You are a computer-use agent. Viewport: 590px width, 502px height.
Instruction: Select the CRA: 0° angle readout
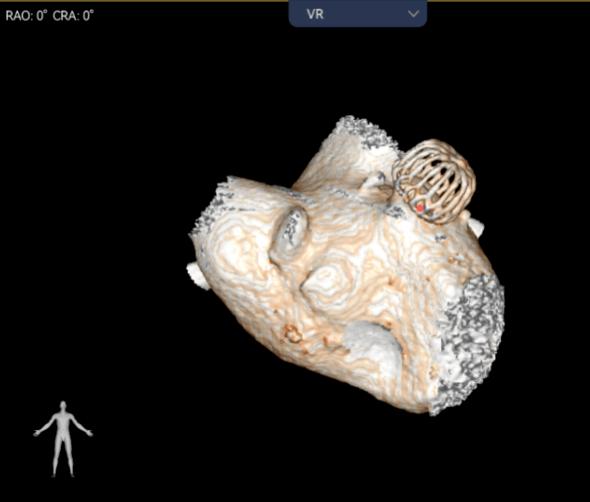tap(73, 16)
